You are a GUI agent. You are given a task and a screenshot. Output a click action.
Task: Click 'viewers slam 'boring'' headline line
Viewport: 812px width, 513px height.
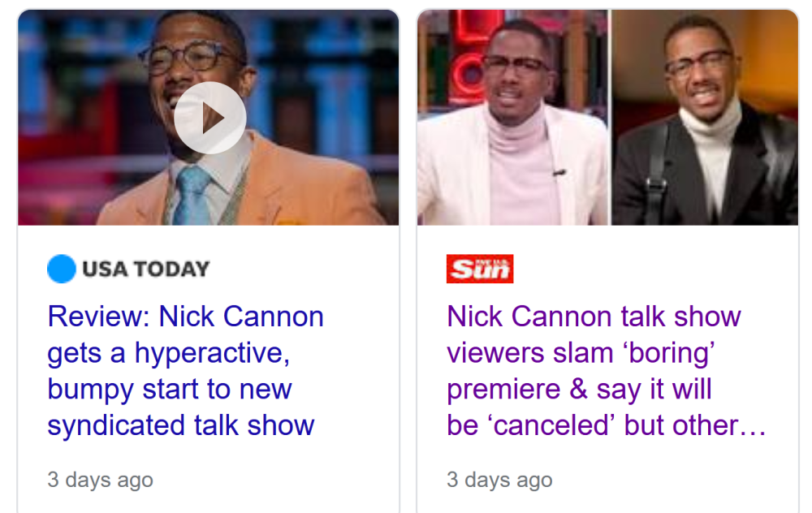581,353
